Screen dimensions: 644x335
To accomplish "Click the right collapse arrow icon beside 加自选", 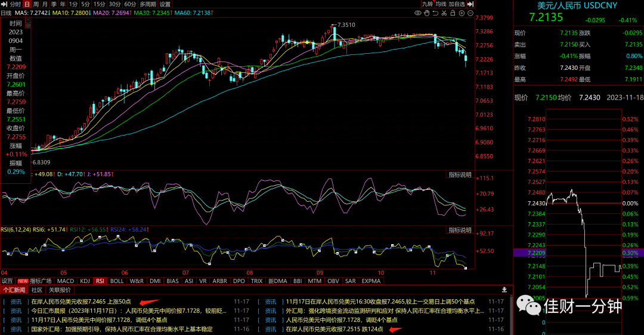I will pos(470,4).
